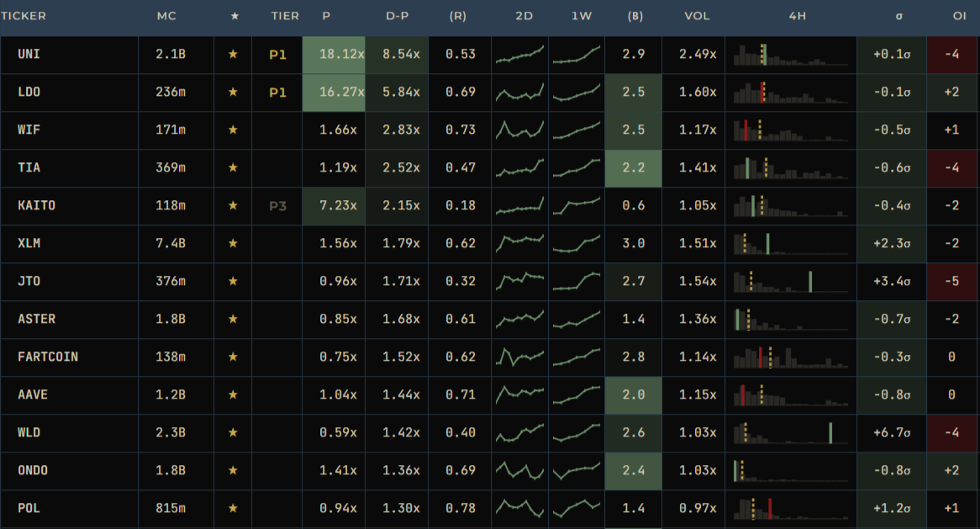This screenshot has width=980, height=529.
Task: Toggle the favorite star for AAVE
Action: pos(233,394)
